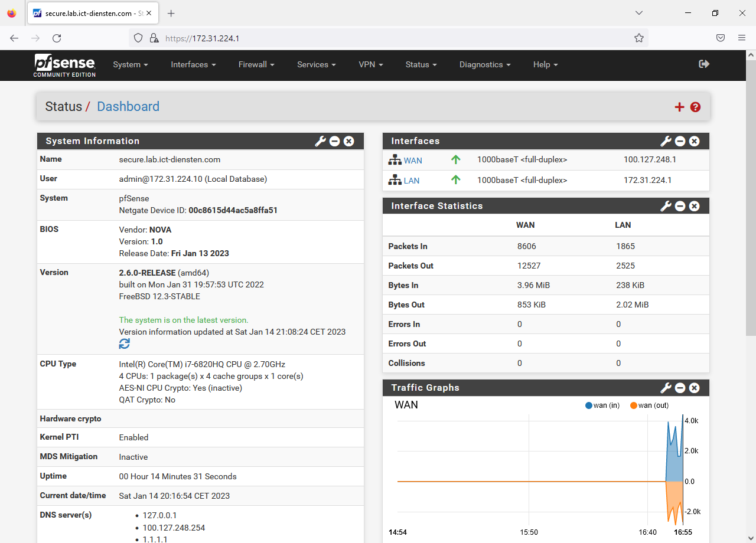Refresh version information with the update icon
The height and width of the screenshot is (543, 756).
[x=125, y=344]
